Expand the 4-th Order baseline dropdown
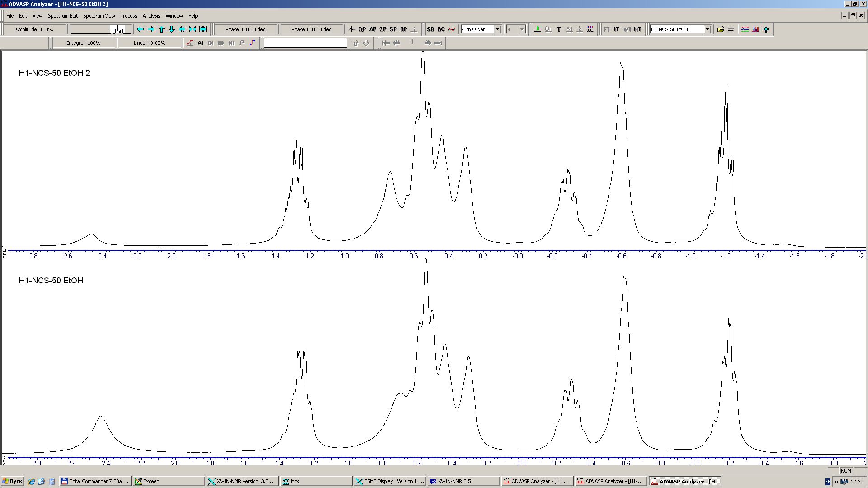This screenshot has height=488, width=868. [497, 29]
